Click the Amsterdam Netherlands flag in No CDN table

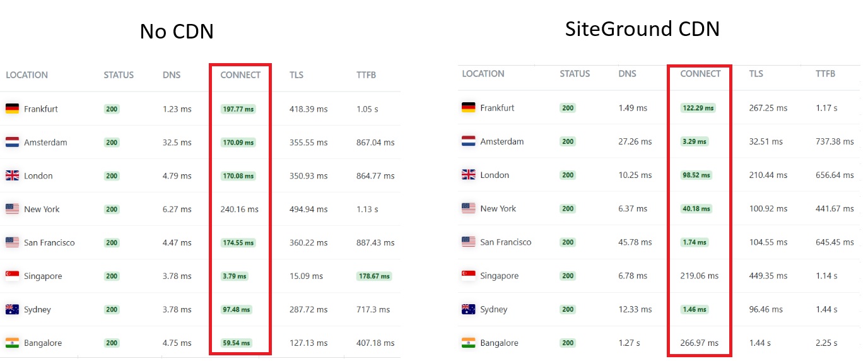12,142
